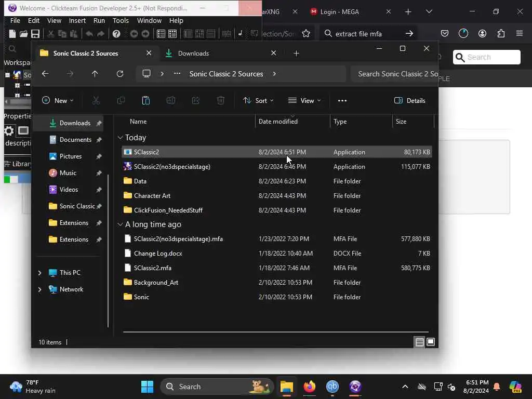532x399 pixels.
Task: Submit Firefox search with go arrow
Action: click(x=409, y=33)
